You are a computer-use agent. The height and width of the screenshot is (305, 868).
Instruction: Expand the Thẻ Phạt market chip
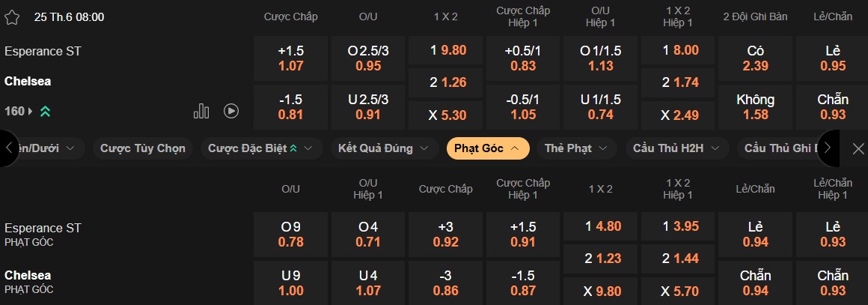[577, 148]
